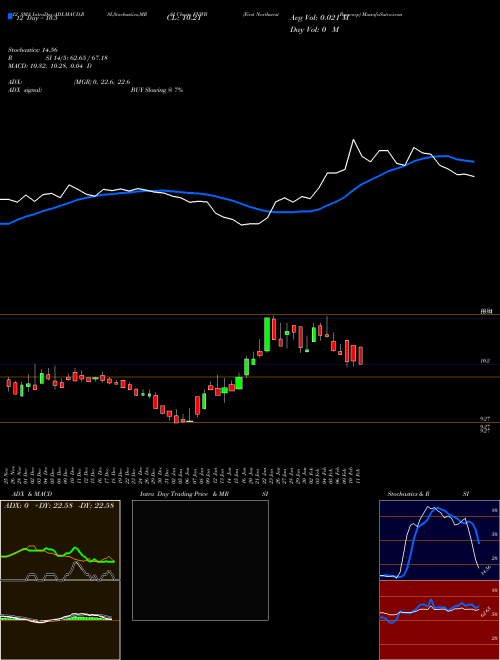The image size is (500, 660).
Task: Select the 'Day Vol: 0 M' text
Action: point(314,29)
